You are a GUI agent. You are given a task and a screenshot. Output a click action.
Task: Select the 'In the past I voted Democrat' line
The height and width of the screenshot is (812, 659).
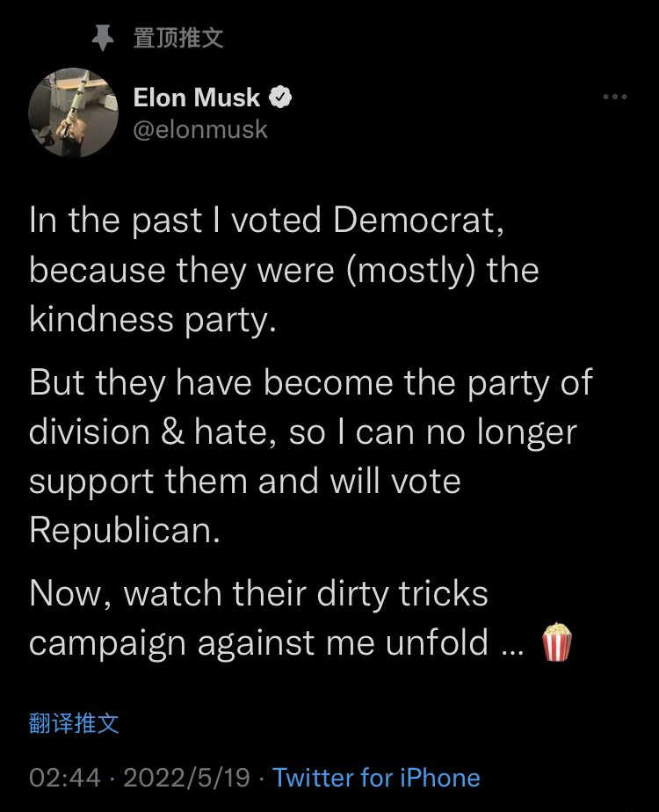(x=266, y=221)
